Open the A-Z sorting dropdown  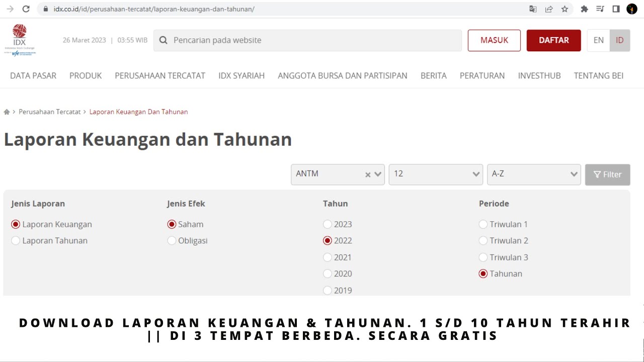534,174
